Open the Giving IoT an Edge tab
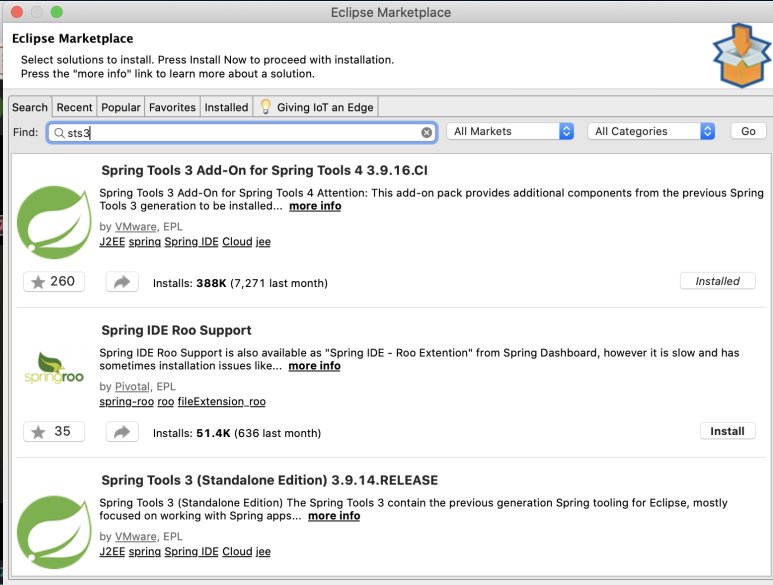 [x=316, y=107]
